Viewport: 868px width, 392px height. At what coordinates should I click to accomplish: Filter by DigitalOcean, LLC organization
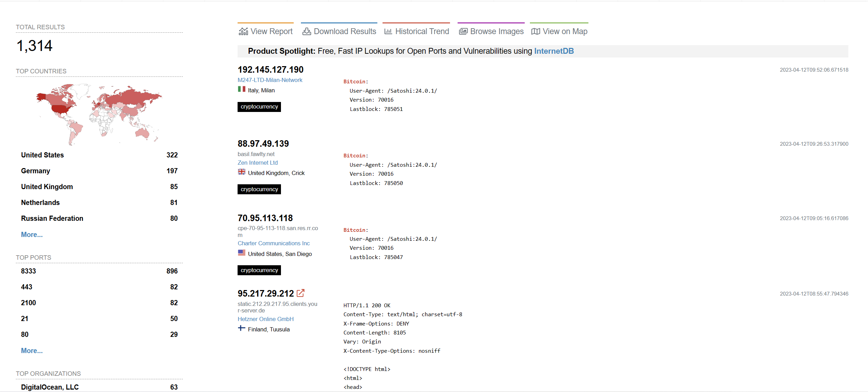click(x=99, y=387)
